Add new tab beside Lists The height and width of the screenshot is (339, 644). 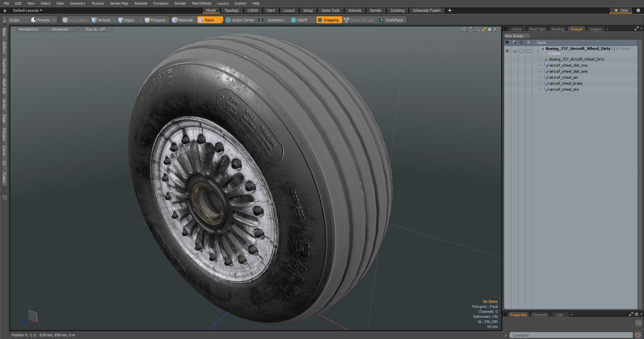click(571, 315)
